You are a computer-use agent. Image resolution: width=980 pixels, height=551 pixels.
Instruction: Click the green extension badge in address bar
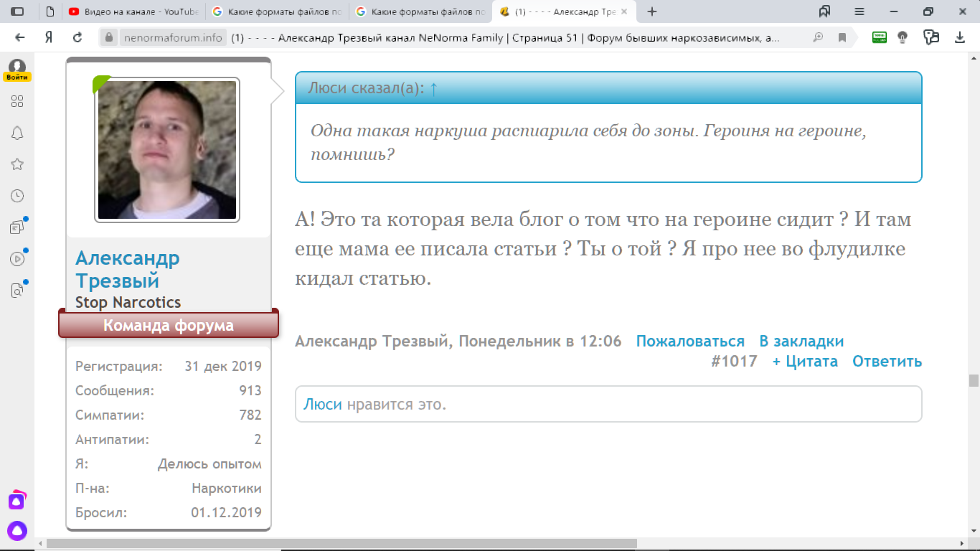coord(879,37)
